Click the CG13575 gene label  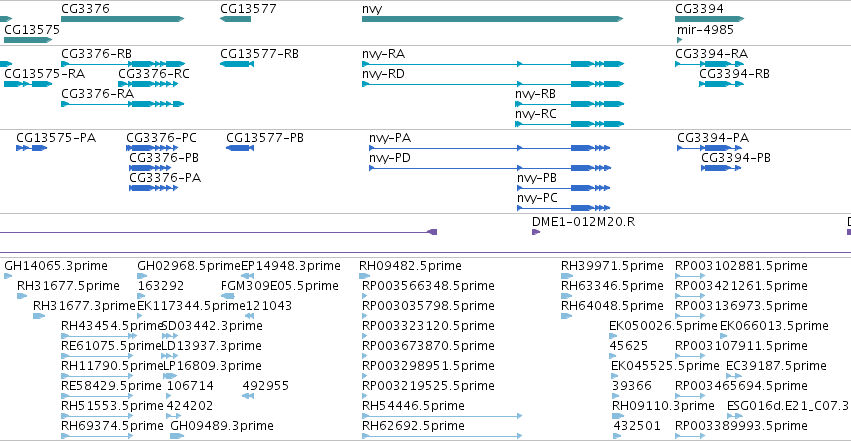coord(32,30)
